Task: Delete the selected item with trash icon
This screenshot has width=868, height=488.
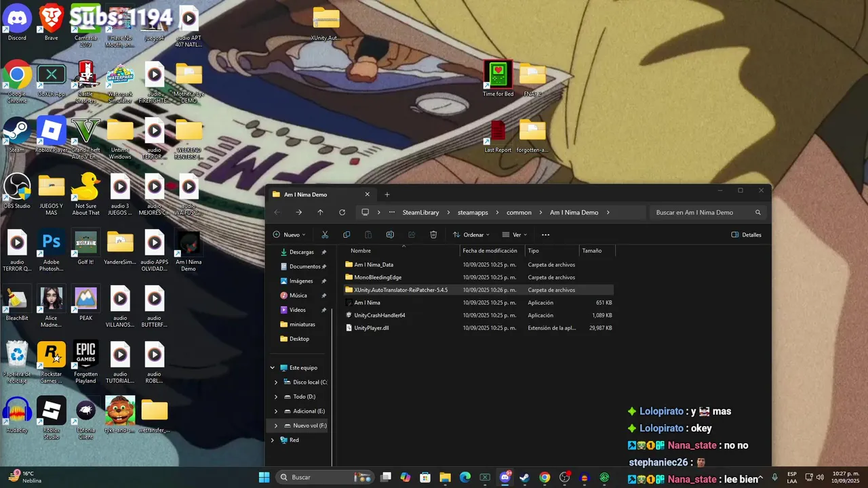Action: (433, 235)
